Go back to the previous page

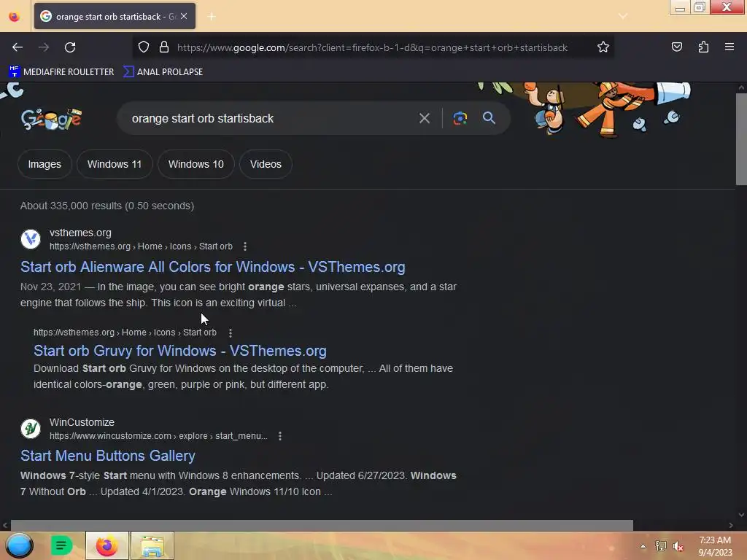tap(18, 47)
